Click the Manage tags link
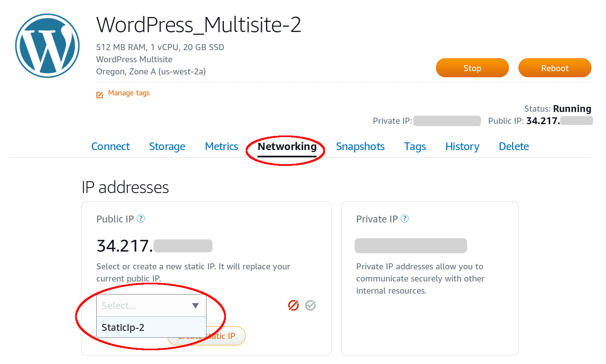606x364 pixels. tap(129, 93)
